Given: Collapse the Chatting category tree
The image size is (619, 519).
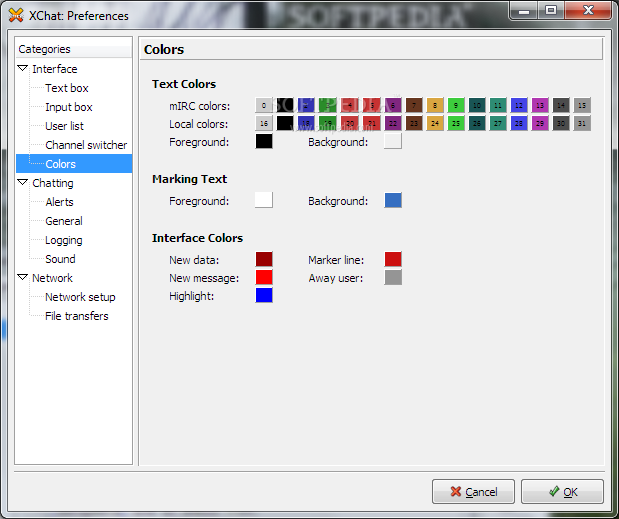Looking at the screenshot, I should point(23,182).
